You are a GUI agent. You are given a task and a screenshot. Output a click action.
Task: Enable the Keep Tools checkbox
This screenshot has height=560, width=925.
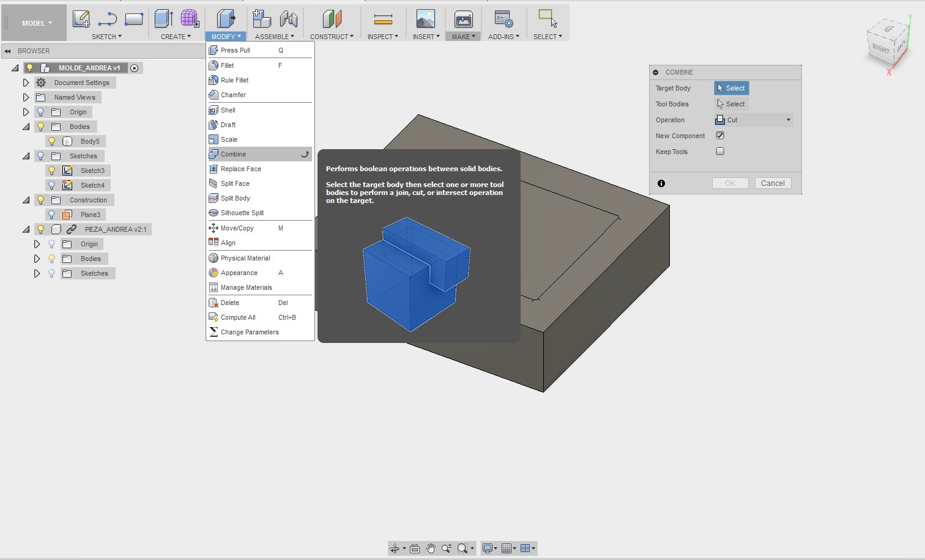(720, 152)
